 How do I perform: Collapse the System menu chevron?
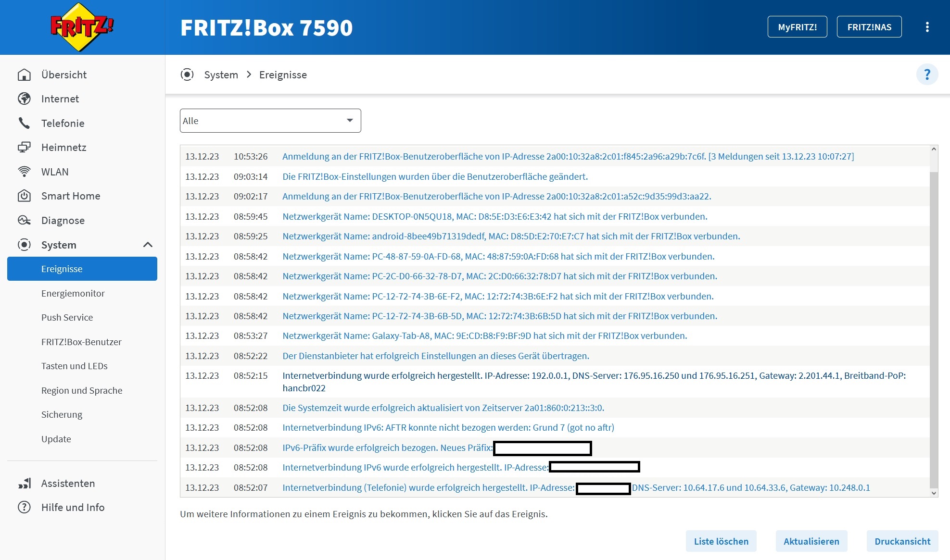(148, 245)
